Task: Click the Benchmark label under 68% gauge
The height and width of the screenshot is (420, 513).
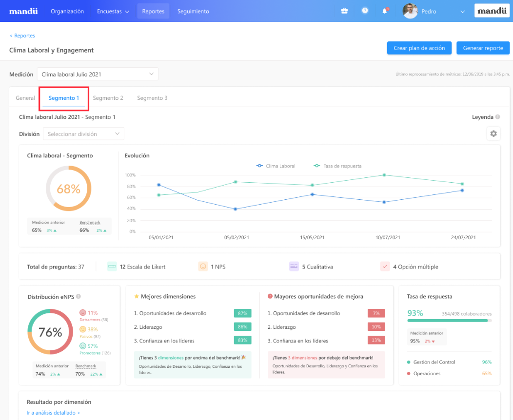Action: (90, 222)
